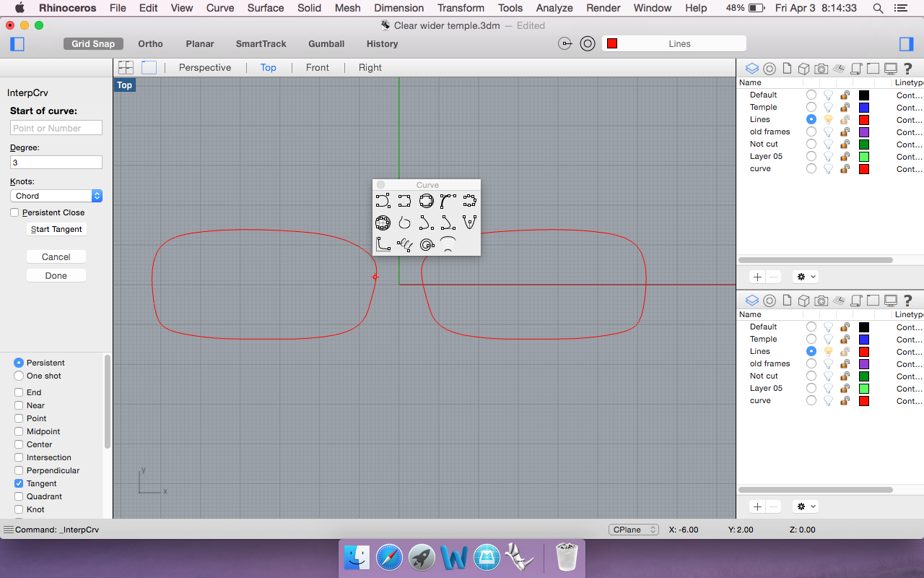Select the Arc tool from the Curve palette
Image resolution: width=924 pixels, height=578 pixels.
448,201
